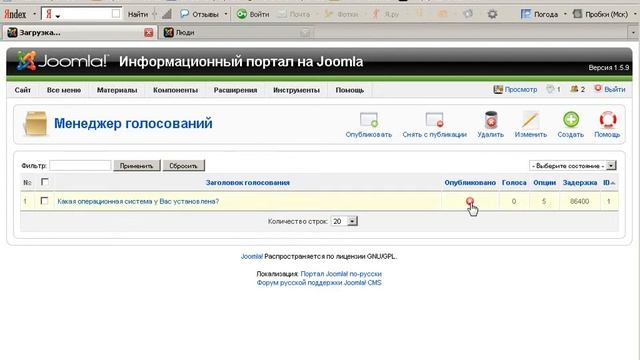Click the Joomla! link in footer
Viewport: 640px width, 360px height.
click(x=251, y=256)
